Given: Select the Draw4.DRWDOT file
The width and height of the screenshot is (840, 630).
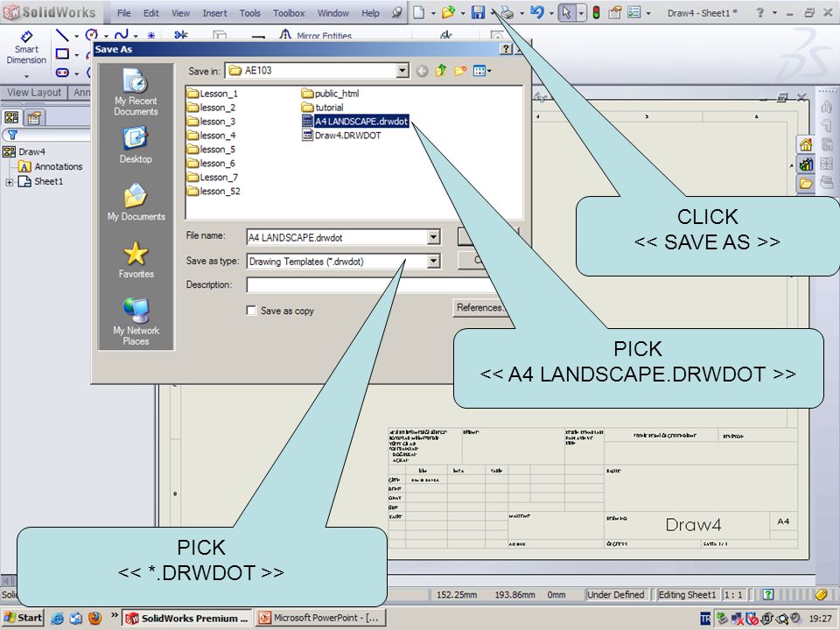Looking at the screenshot, I should coord(342,135).
